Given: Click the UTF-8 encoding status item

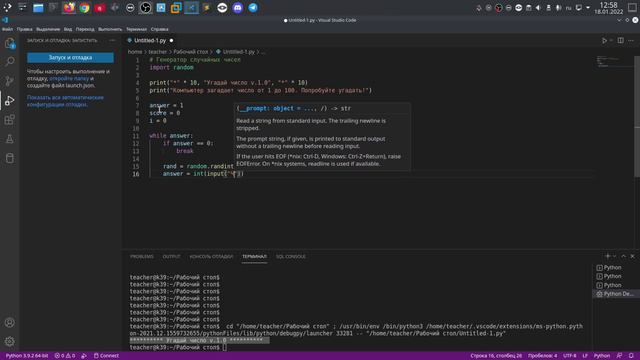Looking at the screenshot, I should (x=569, y=356).
